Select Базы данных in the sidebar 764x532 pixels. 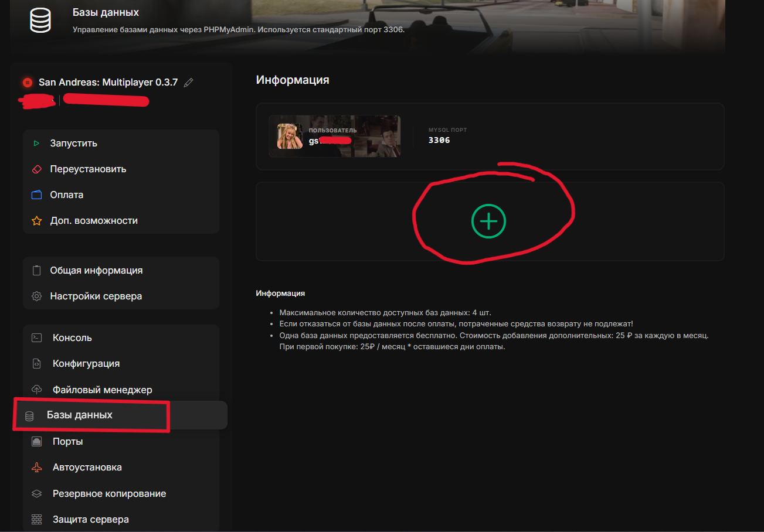pos(80,415)
